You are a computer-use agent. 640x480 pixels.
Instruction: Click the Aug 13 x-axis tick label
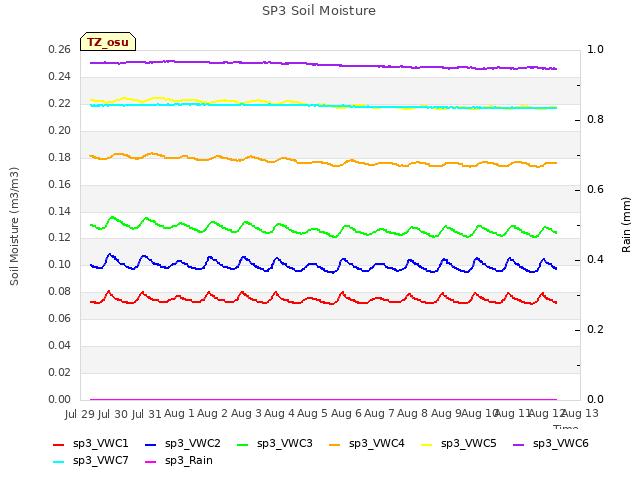pyautogui.click(x=580, y=413)
